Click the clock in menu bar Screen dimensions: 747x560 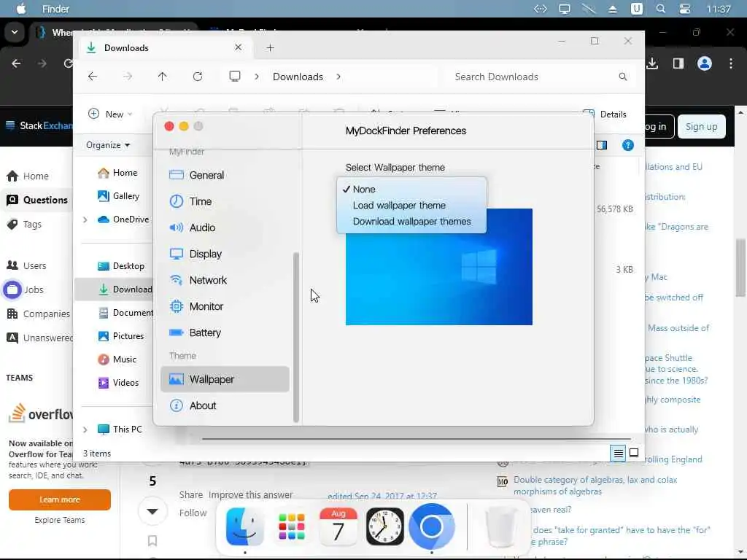click(x=719, y=9)
